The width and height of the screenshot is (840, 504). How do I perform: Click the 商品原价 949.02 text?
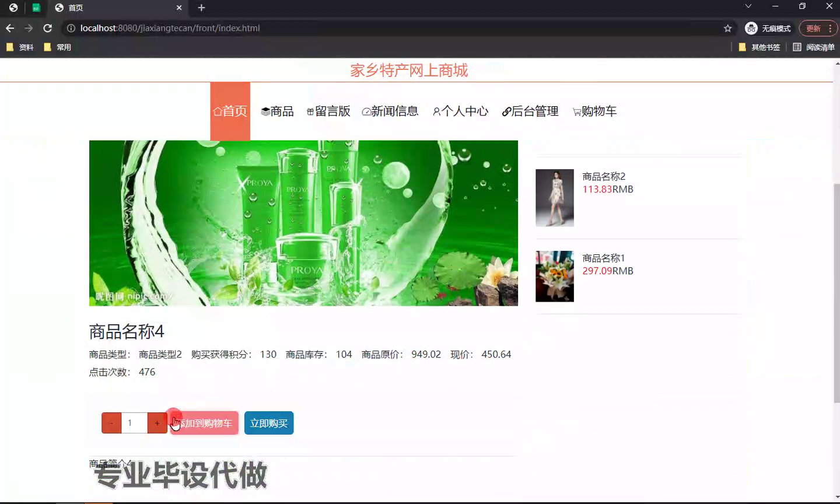click(x=401, y=354)
